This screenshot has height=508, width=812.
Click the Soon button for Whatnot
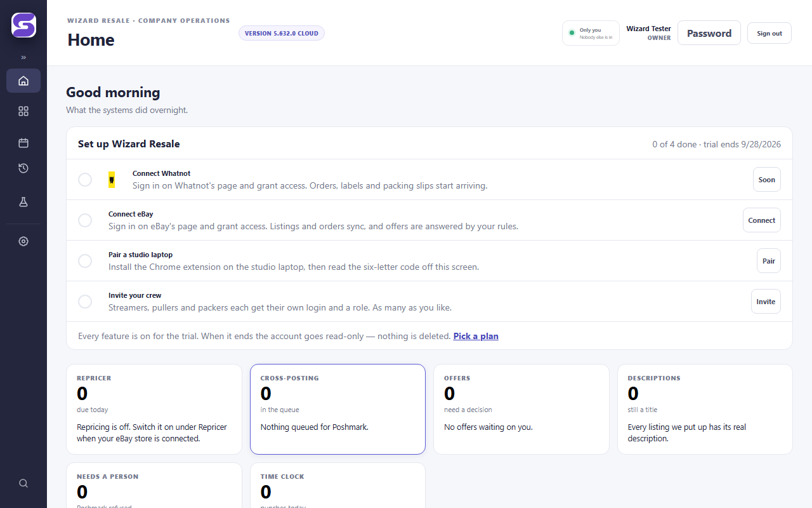pyautogui.click(x=767, y=180)
